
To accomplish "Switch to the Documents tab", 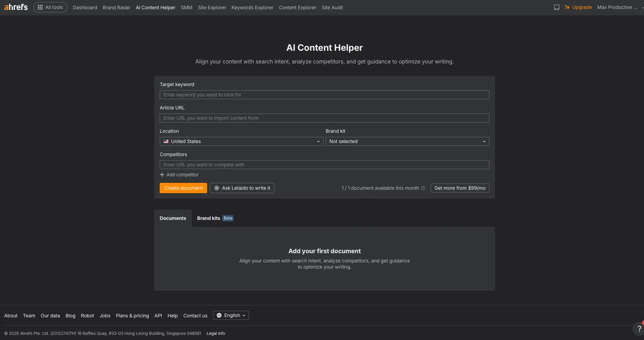I will 173,218.
